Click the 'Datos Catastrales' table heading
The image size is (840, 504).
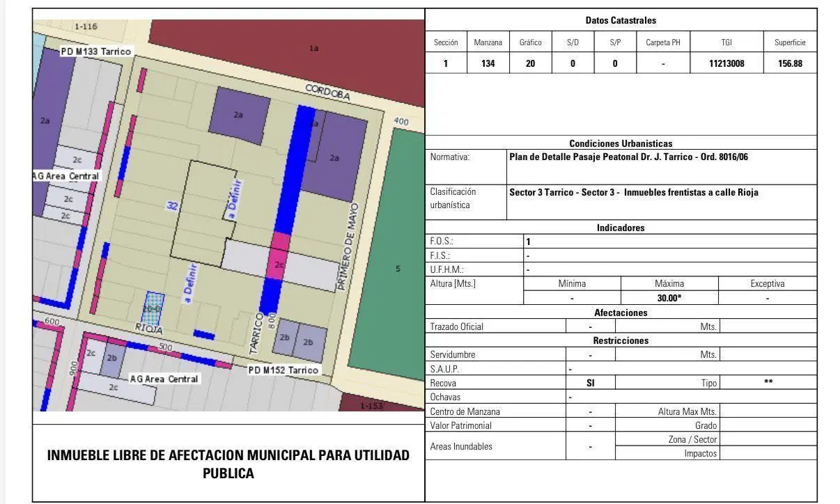click(x=621, y=21)
